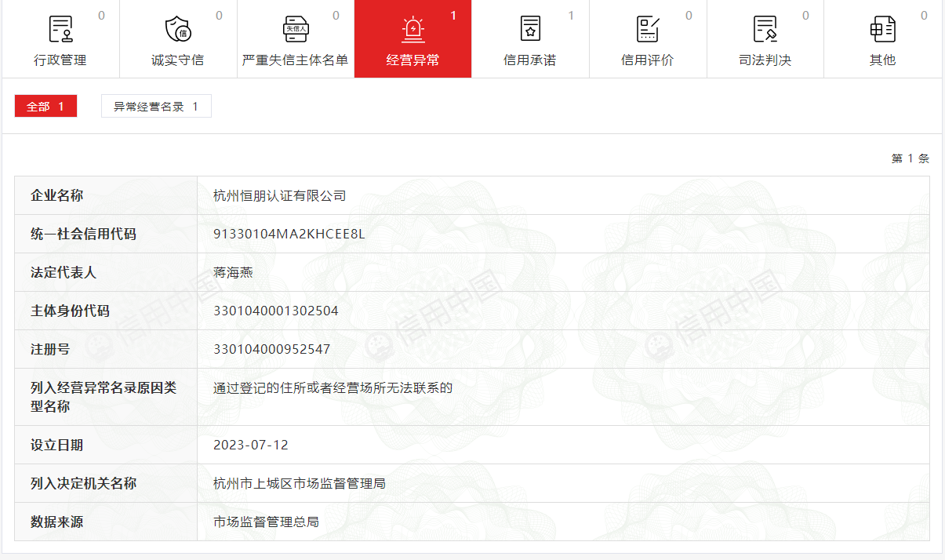Screen dimensions: 945x560
Task: Click the 企业名称 row label
Action: [x=57, y=195]
